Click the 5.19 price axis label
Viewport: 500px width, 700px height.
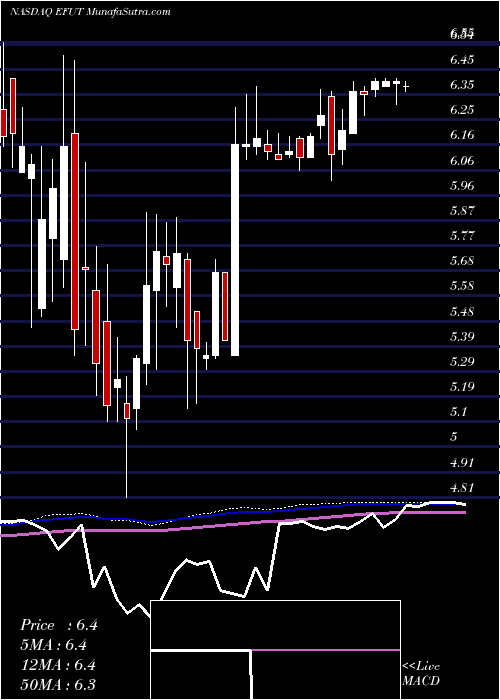click(462, 386)
